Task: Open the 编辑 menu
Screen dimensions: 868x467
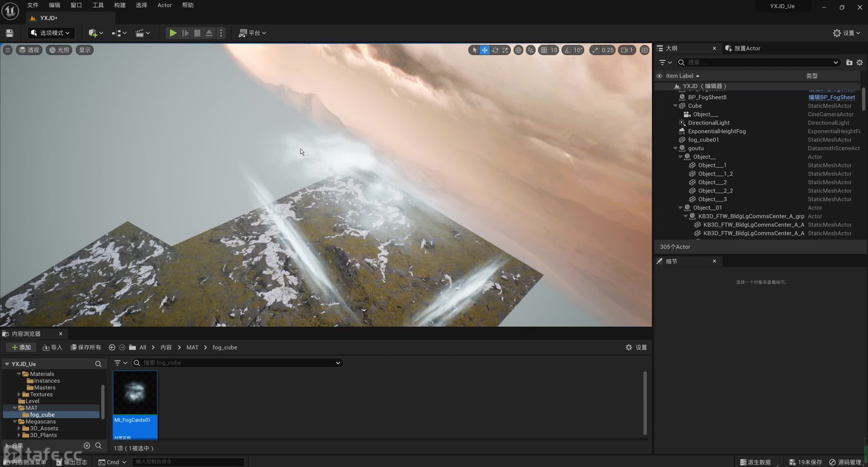Action: click(x=54, y=5)
